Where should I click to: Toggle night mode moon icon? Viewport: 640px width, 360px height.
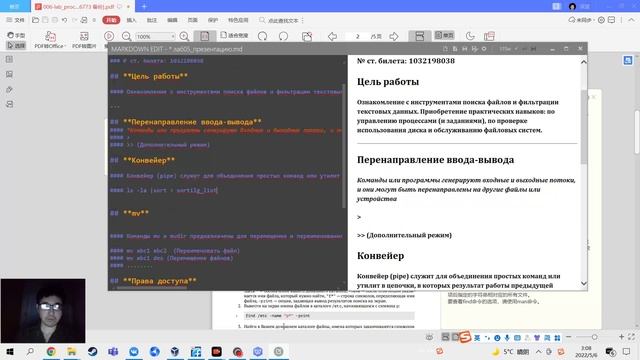point(470,36)
